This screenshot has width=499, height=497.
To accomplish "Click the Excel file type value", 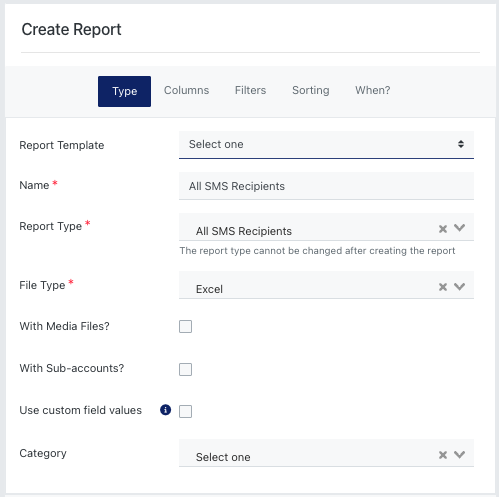I will pos(209,289).
